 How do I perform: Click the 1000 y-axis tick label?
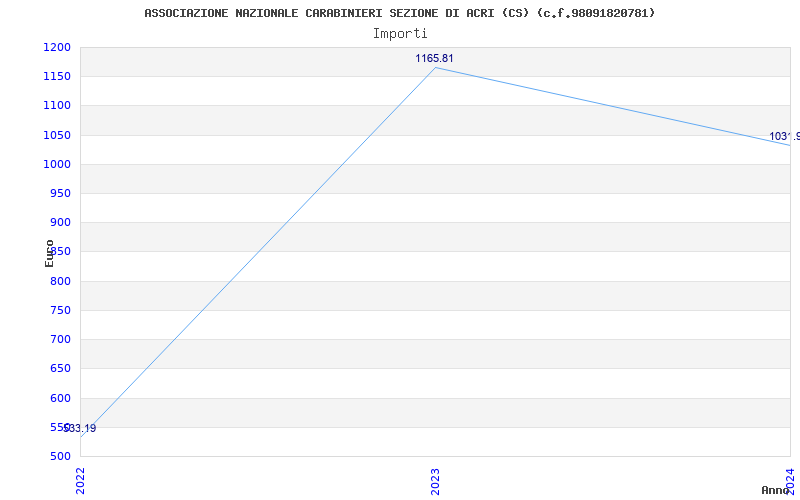[57, 164]
